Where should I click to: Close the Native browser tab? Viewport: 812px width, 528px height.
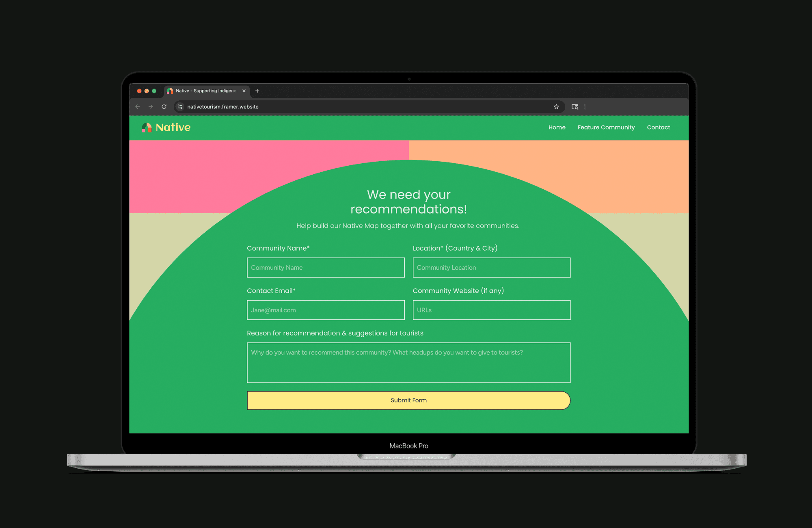[244, 91]
